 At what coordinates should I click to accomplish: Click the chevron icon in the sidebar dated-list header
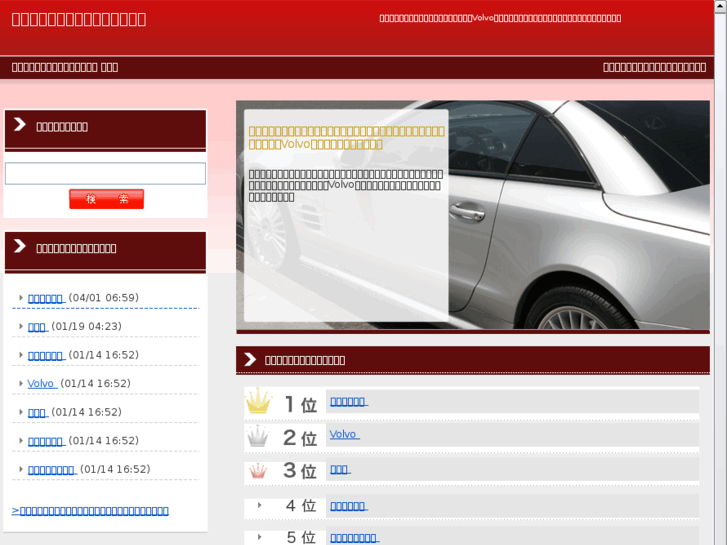pyautogui.click(x=20, y=247)
